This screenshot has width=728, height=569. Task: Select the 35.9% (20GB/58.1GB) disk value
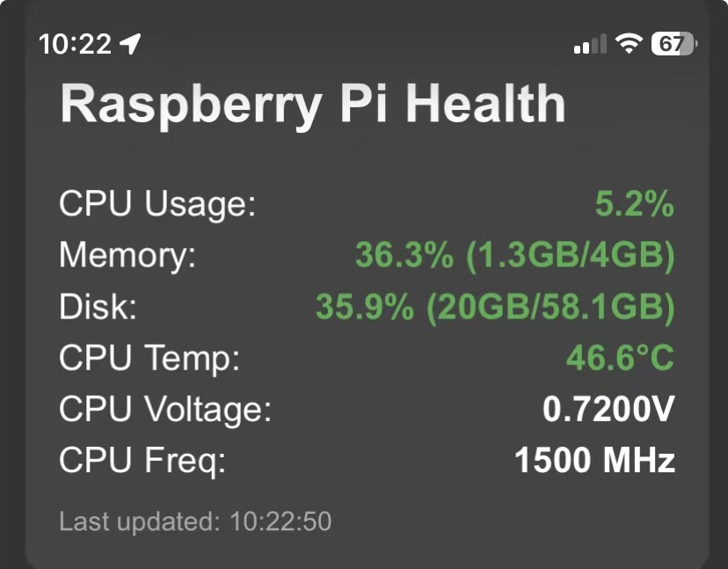495,307
